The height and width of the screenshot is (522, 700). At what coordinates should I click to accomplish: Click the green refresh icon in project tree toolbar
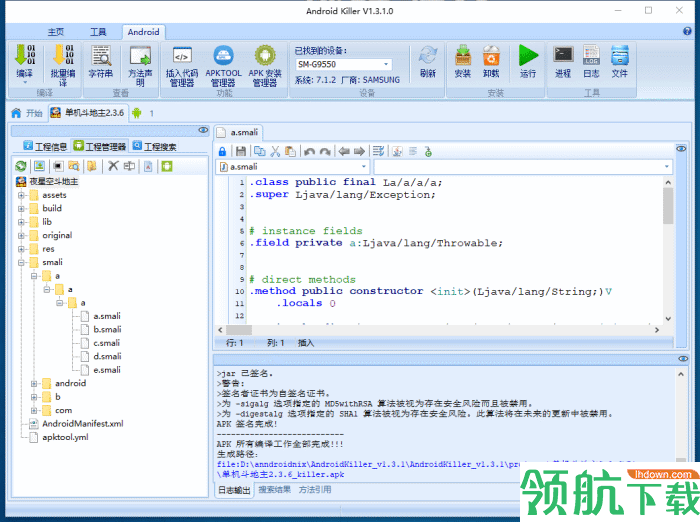21,166
